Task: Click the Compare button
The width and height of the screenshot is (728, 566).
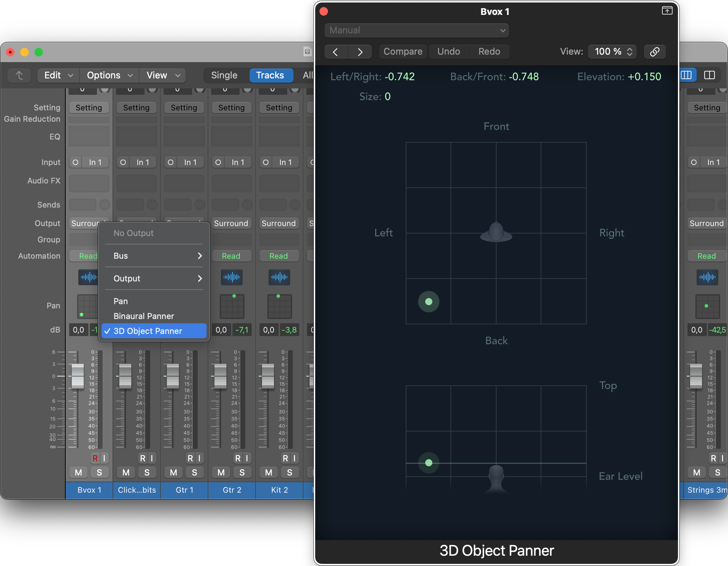Action: click(403, 52)
